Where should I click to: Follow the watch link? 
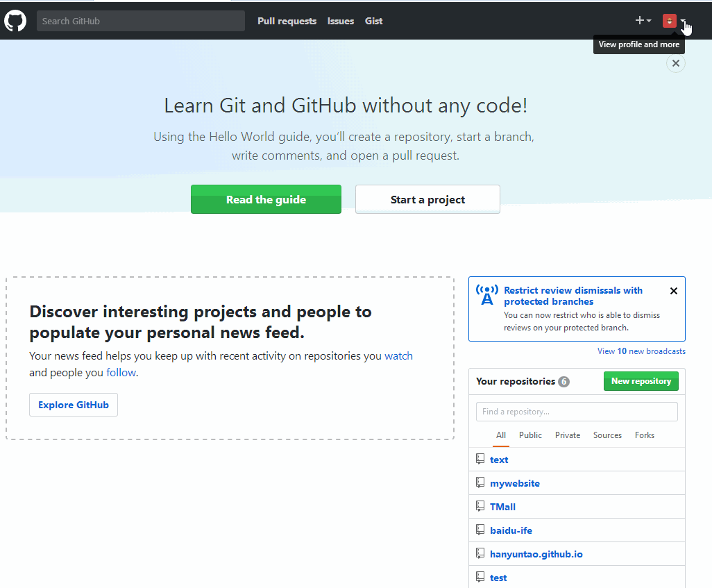[399, 356]
